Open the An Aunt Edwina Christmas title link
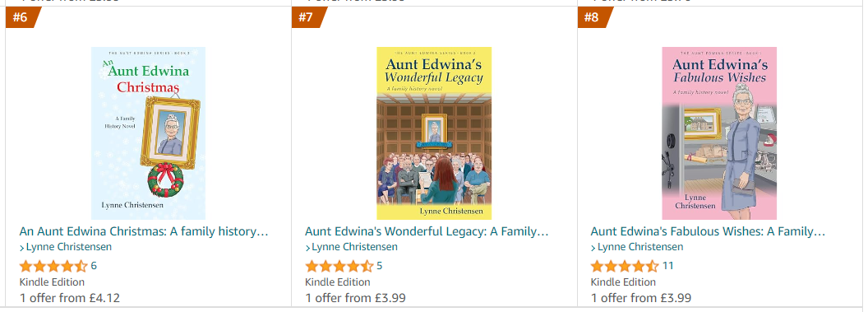 (144, 231)
